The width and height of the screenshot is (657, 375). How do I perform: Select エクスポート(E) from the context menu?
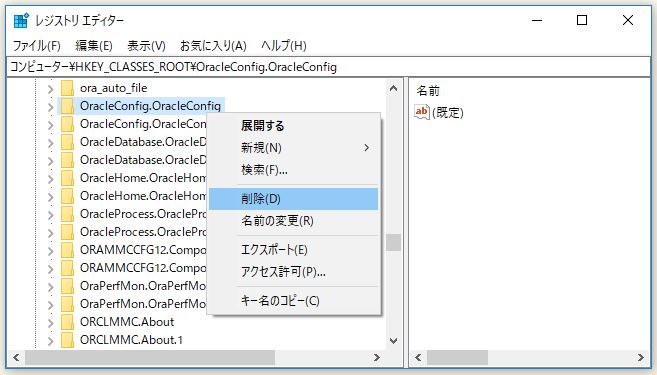coord(293,250)
